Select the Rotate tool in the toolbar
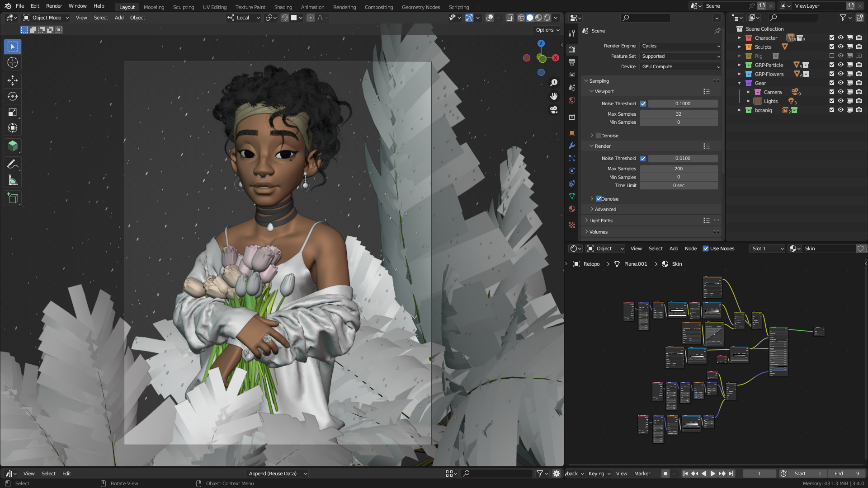This screenshot has width=868, height=488. 13,96
